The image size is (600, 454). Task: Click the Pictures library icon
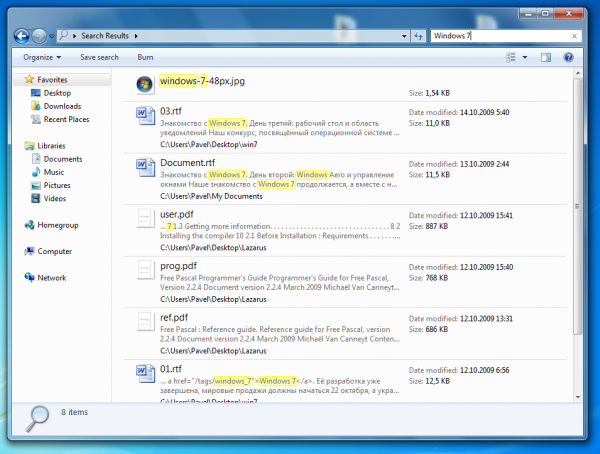(36, 185)
